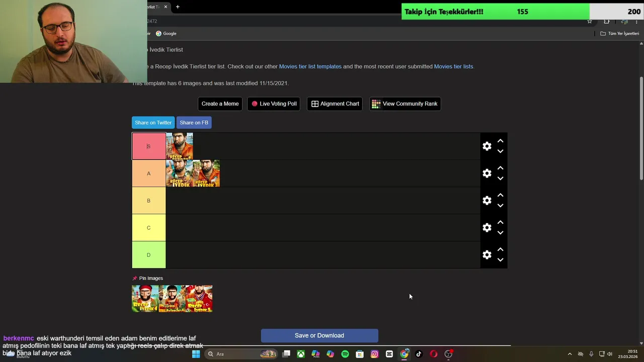Open the Alignment Chart option
Image resolution: width=644 pixels, height=362 pixels.
(x=335, y=104)
